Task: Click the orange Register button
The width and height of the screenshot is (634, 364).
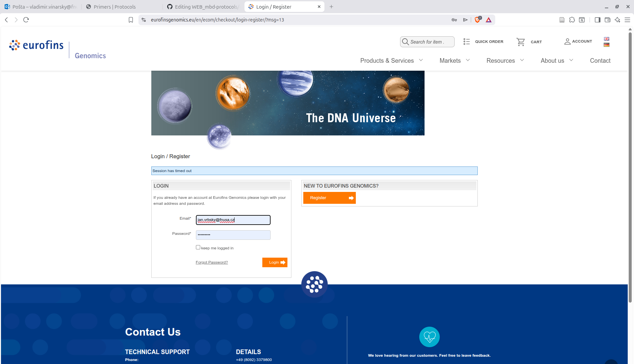Action: click(329, 198)
